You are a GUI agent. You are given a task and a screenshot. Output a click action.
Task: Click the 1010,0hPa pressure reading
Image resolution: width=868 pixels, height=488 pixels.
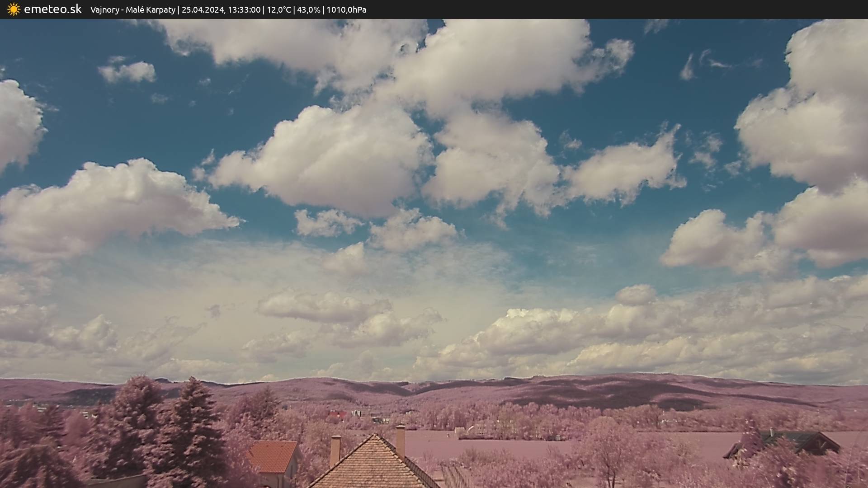point(346,10)
